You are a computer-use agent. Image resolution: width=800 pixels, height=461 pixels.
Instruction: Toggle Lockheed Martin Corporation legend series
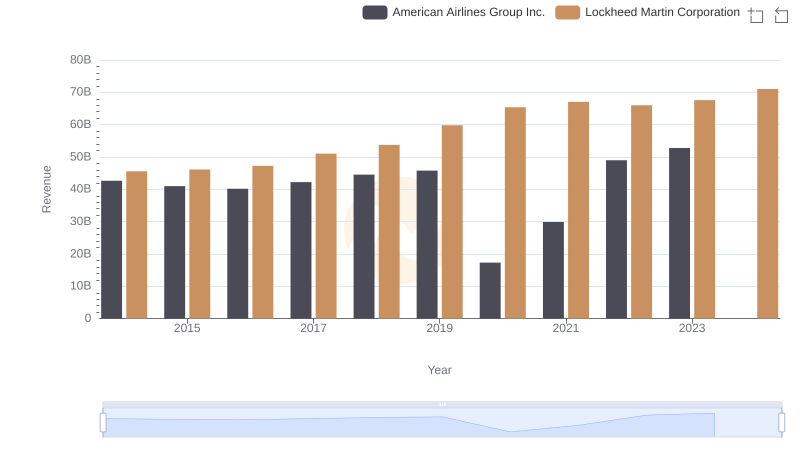click(x=647, y=12)
